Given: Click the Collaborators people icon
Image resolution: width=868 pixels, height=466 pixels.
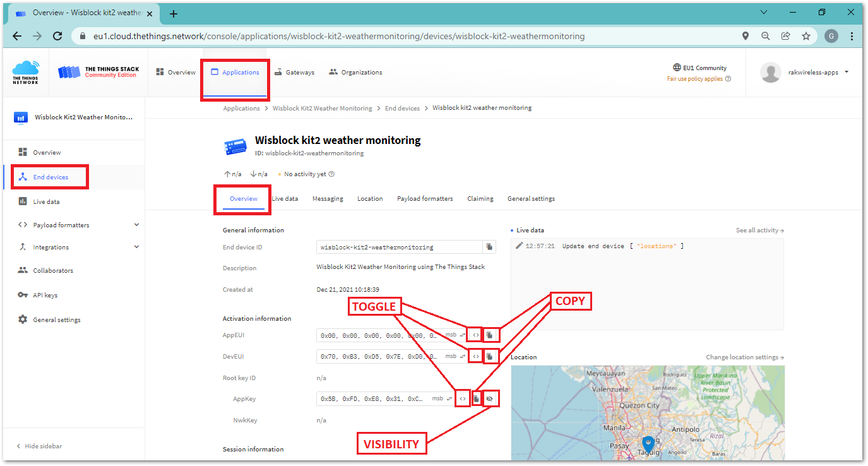Looking at the screenshot, I should tap(23, 270).
